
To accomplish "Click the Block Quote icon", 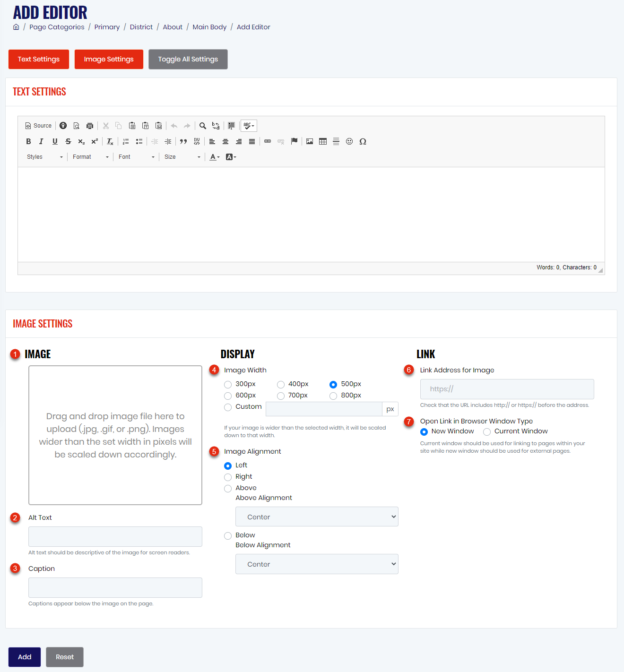I will (183, 141).
